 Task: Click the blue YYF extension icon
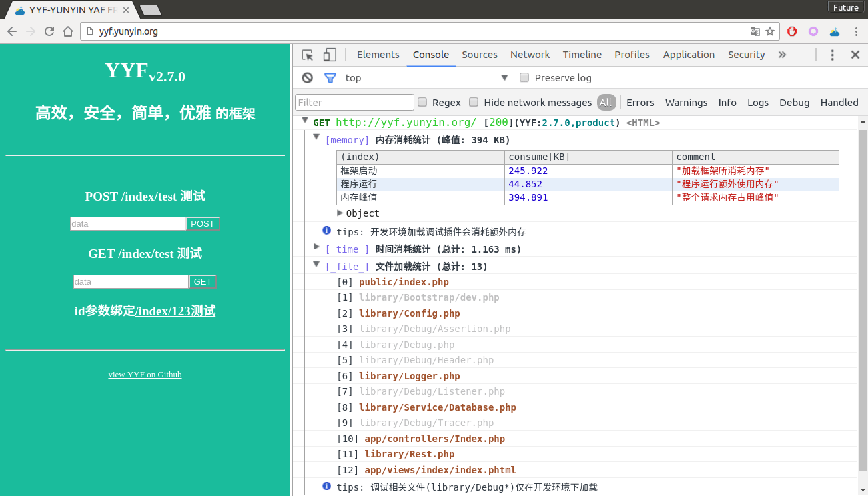point(835,31)
